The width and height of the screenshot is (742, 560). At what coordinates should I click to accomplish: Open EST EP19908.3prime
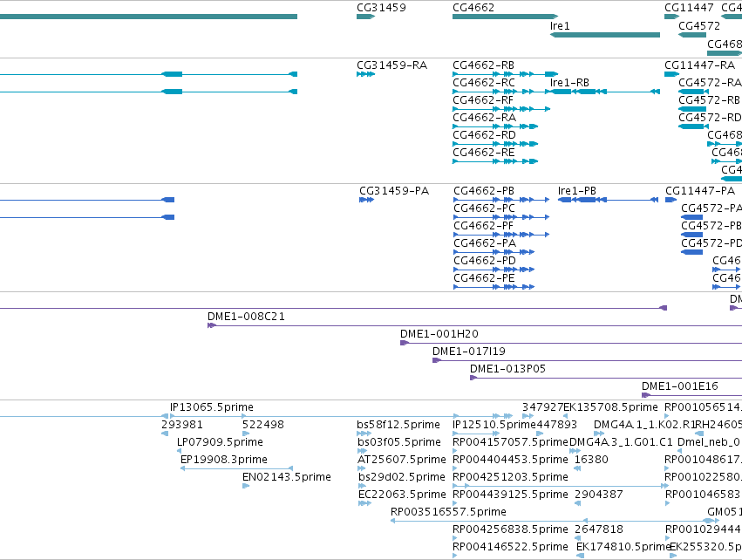point(224,460)
